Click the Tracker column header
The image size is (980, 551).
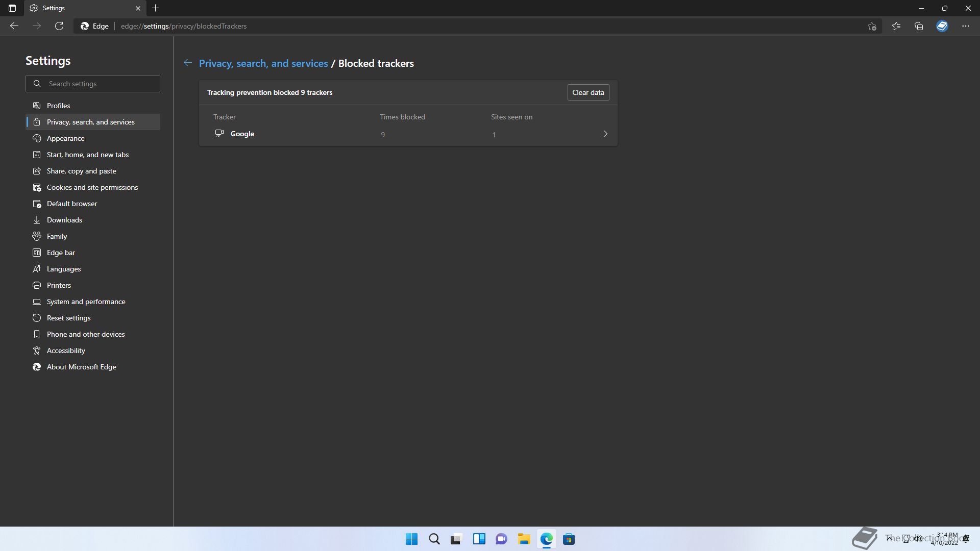click(x=225, y=117)
